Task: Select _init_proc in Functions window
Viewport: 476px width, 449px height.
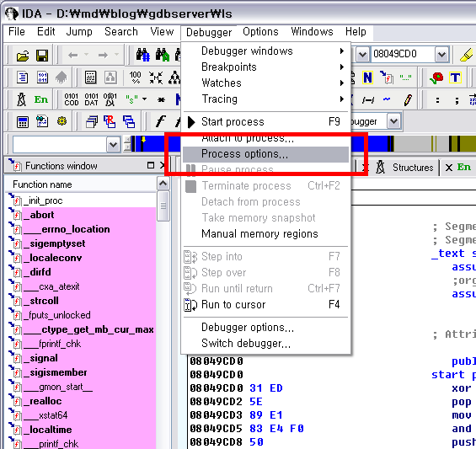Action: coord(80,200)
